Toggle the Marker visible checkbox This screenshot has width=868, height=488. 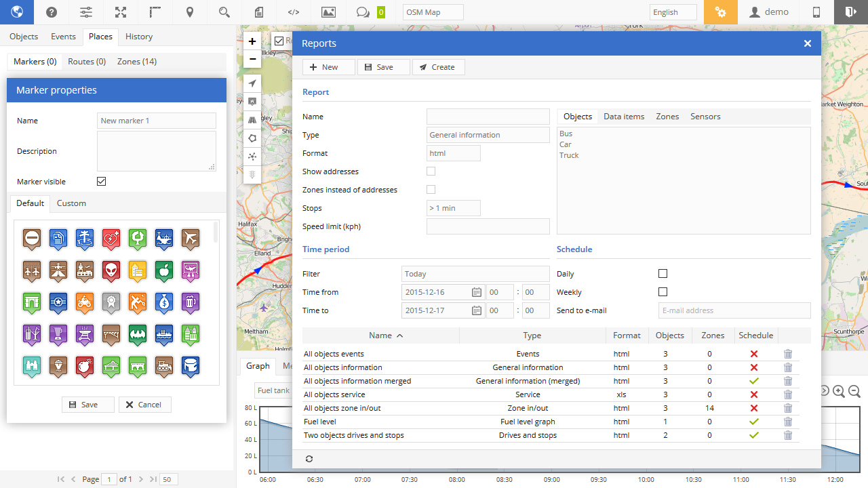tap(102, 182)
